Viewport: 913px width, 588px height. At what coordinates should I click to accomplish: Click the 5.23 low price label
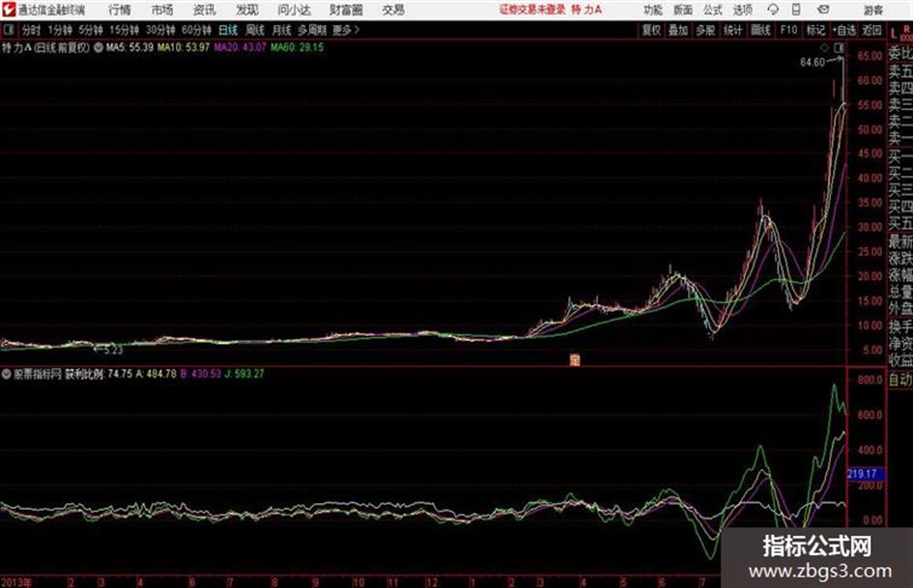(113, 350)
